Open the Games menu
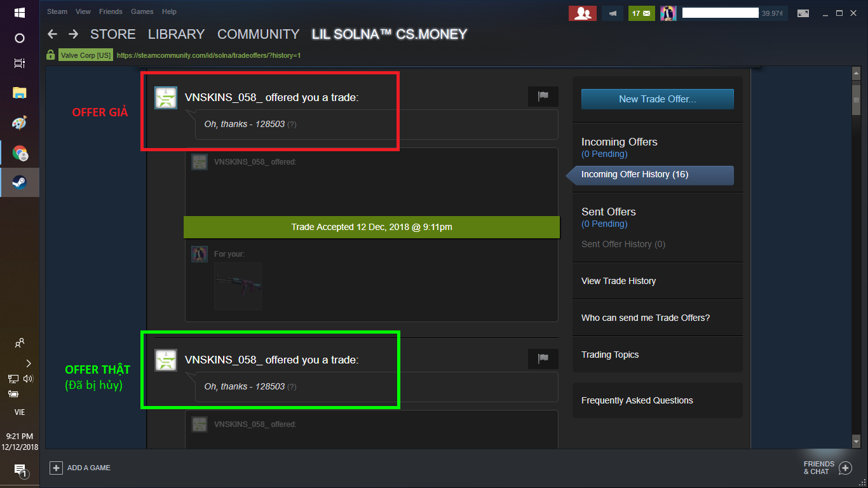868x488 pixels. coord(142,11)
